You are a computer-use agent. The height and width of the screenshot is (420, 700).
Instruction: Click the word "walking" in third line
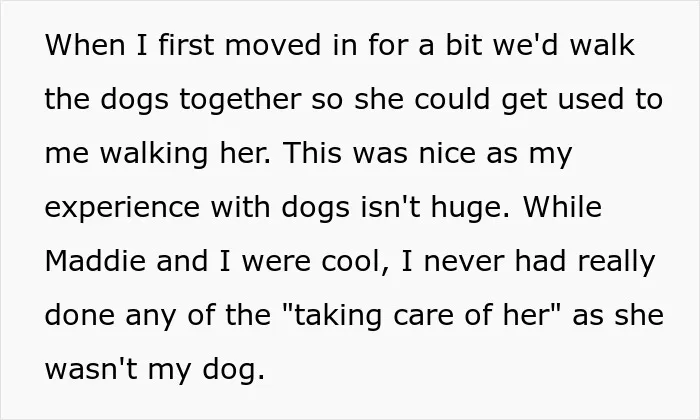tap(154, 153)
